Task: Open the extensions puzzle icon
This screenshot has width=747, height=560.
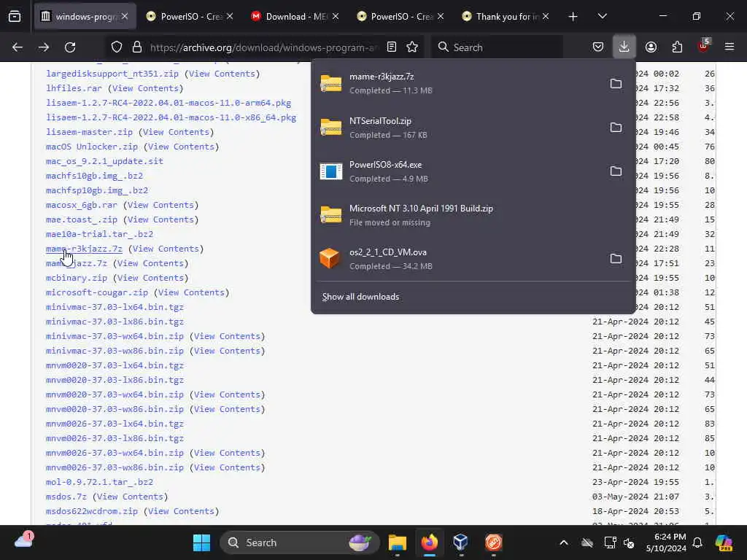Action: click(x=678, y=47)
